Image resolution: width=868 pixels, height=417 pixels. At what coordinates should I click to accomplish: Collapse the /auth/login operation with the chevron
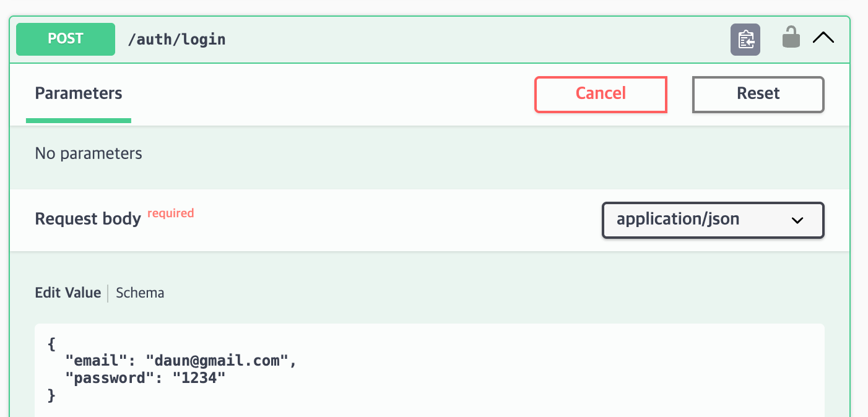(x=823, y=38)
